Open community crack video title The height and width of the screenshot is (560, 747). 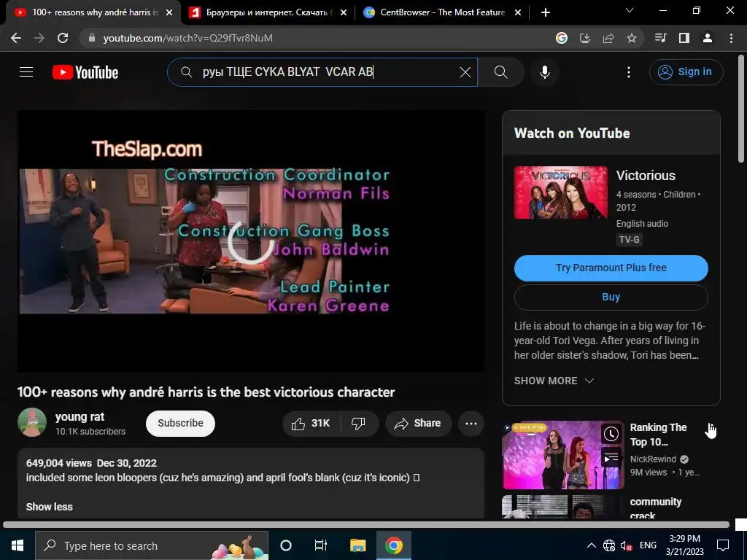pyautogui.click(x=656, y=508)
